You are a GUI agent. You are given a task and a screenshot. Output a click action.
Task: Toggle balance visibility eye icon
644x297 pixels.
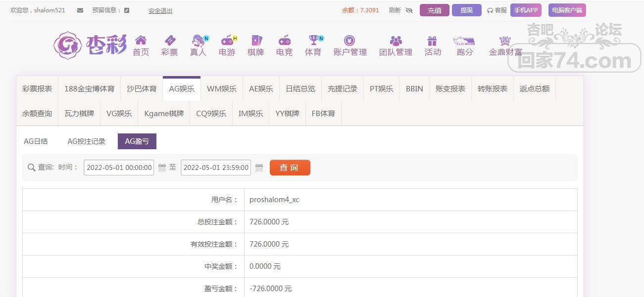tap(409, 10)
